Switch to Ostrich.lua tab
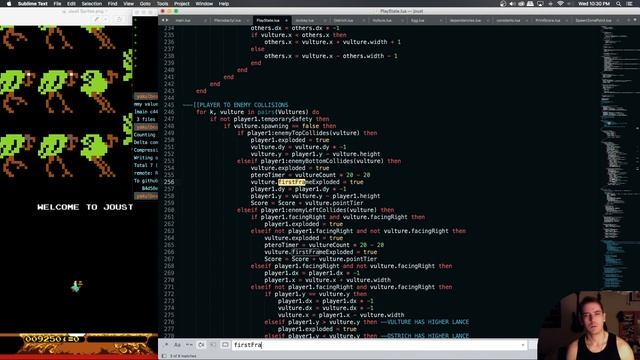 pyautogui.click(x=343, y=20)
